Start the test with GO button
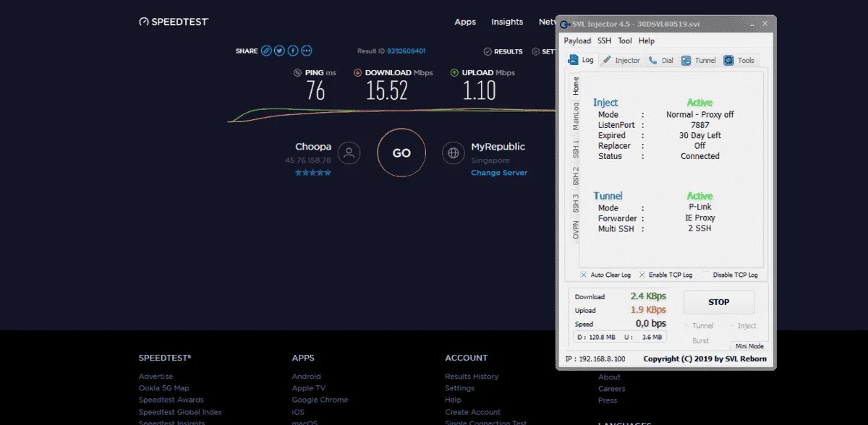 tap(401, 153)
